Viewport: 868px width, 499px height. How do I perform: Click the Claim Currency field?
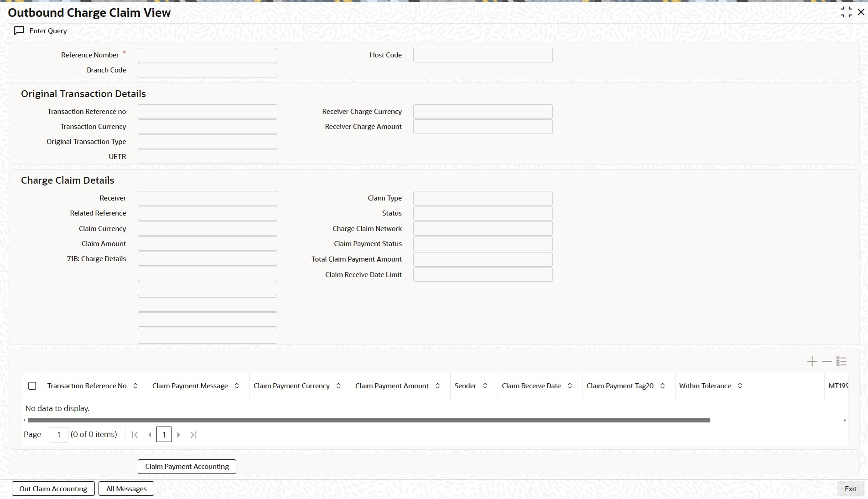(x=208, y=228)
